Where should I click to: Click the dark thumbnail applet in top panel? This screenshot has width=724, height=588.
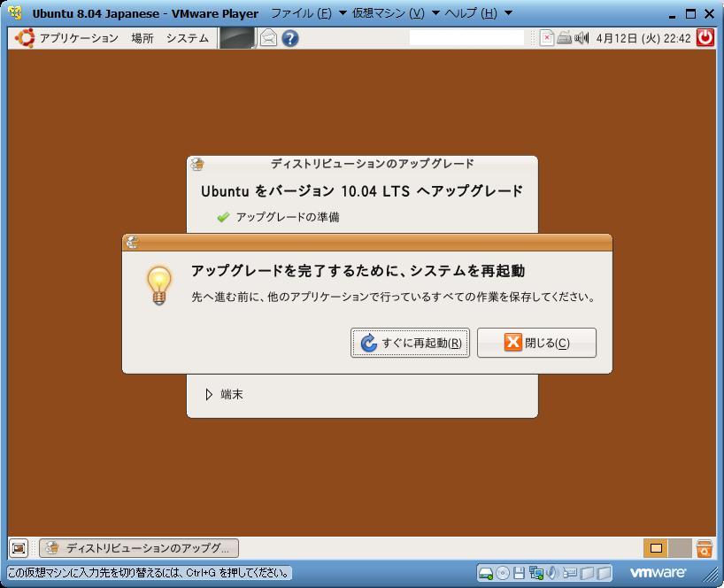tap(236, 38)
